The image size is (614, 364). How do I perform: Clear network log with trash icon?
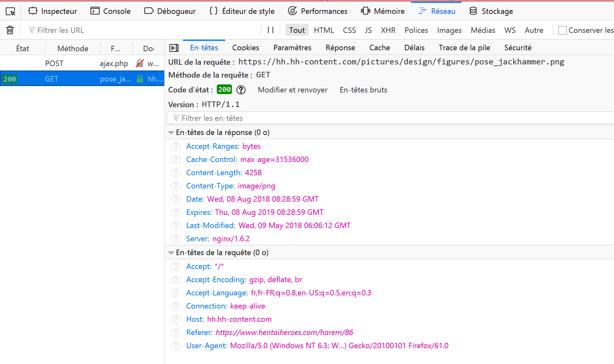pyautogui.click(x=10, y=30)
